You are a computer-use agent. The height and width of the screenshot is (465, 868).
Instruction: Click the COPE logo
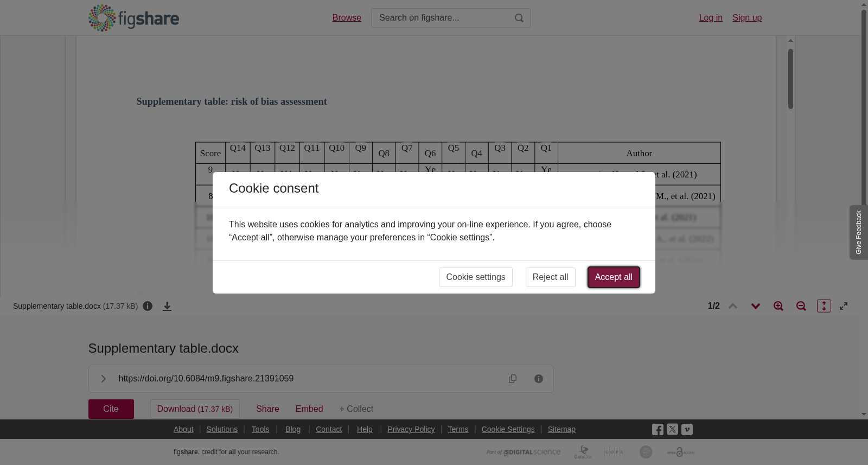pos(614,452)
